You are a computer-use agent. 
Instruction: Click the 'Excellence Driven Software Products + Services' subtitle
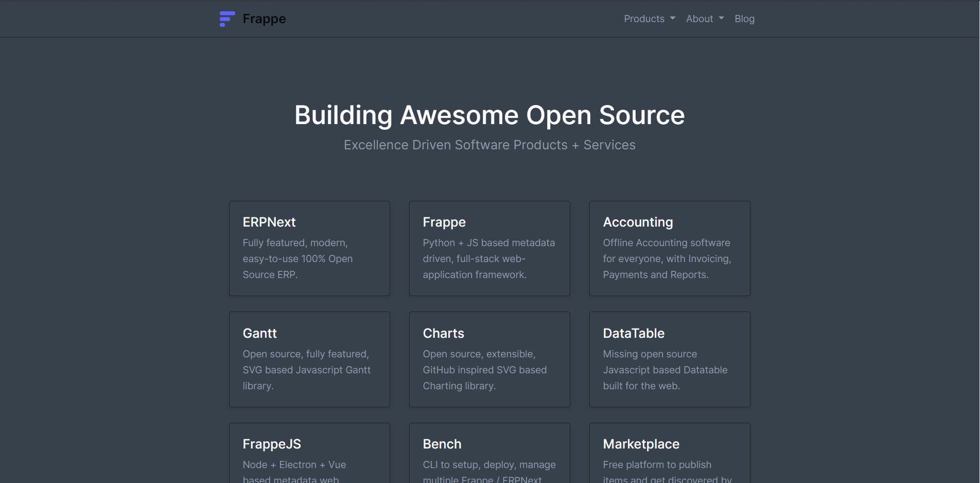tap(489, 145)
